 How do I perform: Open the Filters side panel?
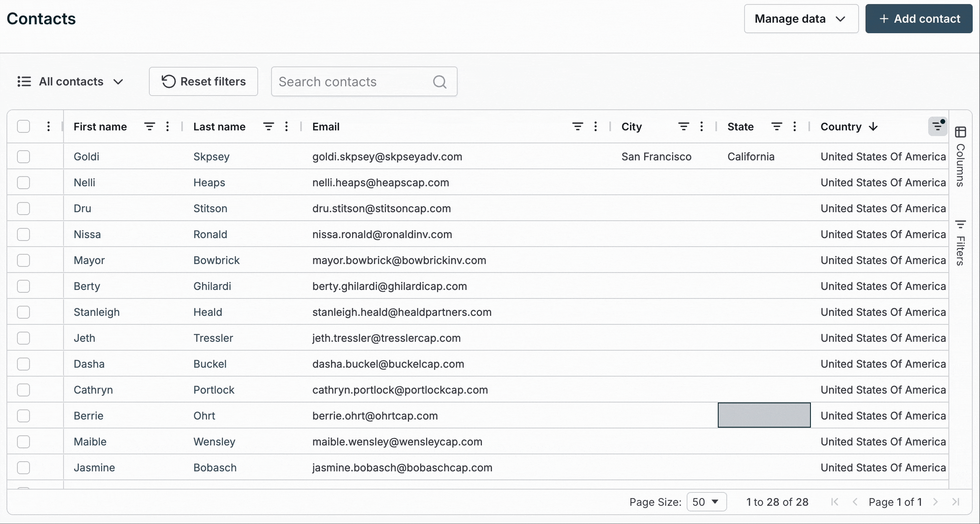click(x=961, y=243)
